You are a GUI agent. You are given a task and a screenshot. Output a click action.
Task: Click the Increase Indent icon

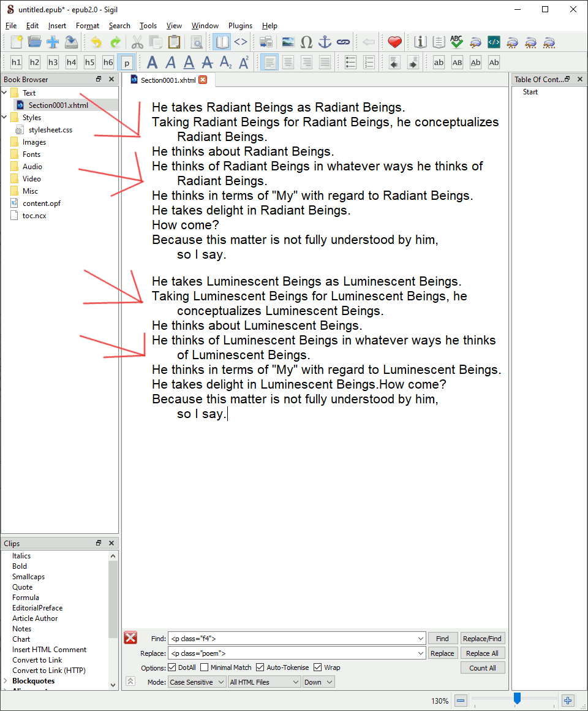(x=413, y=62)
